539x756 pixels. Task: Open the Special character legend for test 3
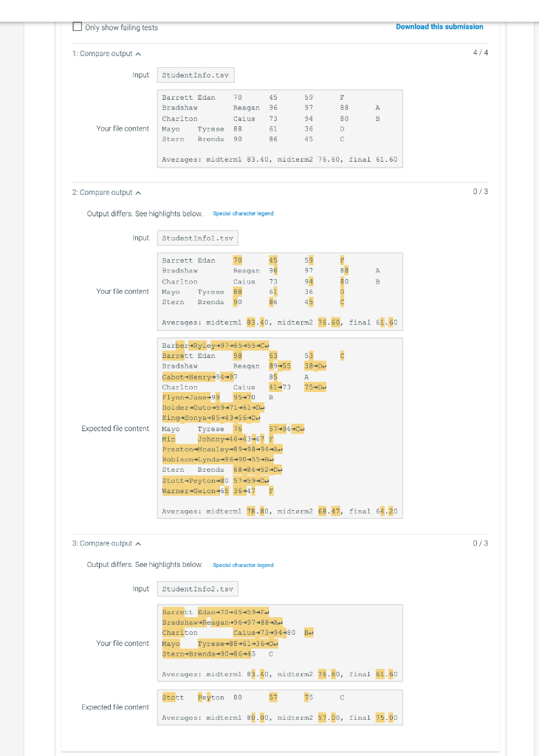coord(244,565)
